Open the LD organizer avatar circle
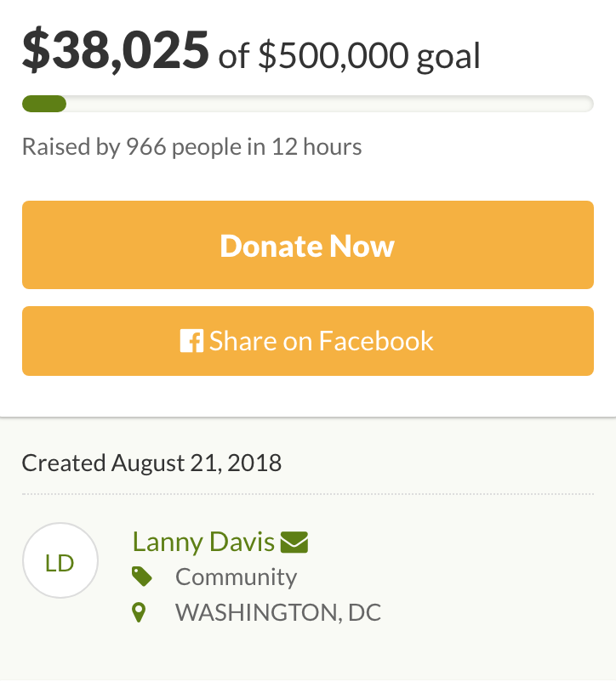The height and width of the screenshot is (682, 616). click(x=60, y=560)
